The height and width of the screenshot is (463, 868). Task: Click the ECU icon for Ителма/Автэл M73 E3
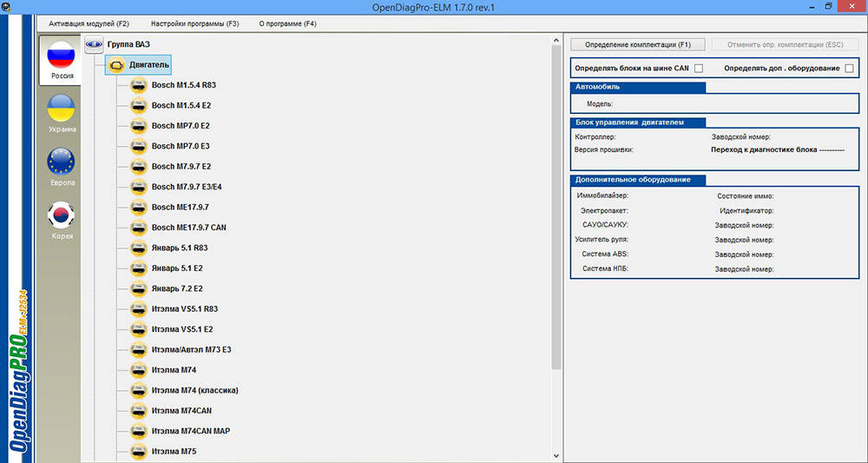(x=138, y=349)
